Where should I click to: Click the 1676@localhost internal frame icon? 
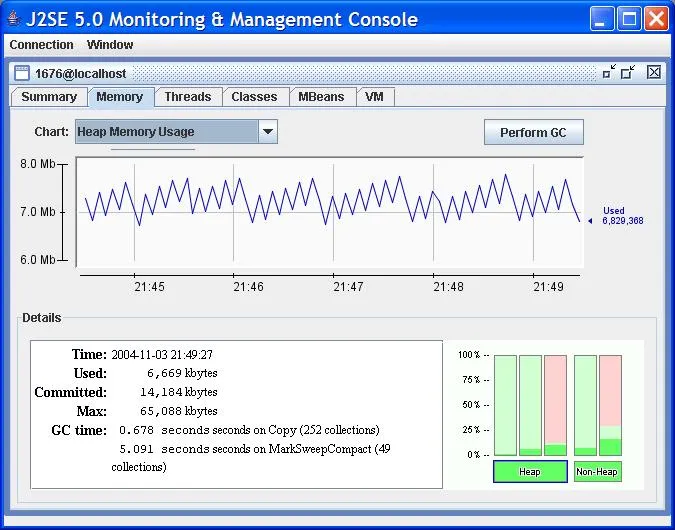pos(22,73)
